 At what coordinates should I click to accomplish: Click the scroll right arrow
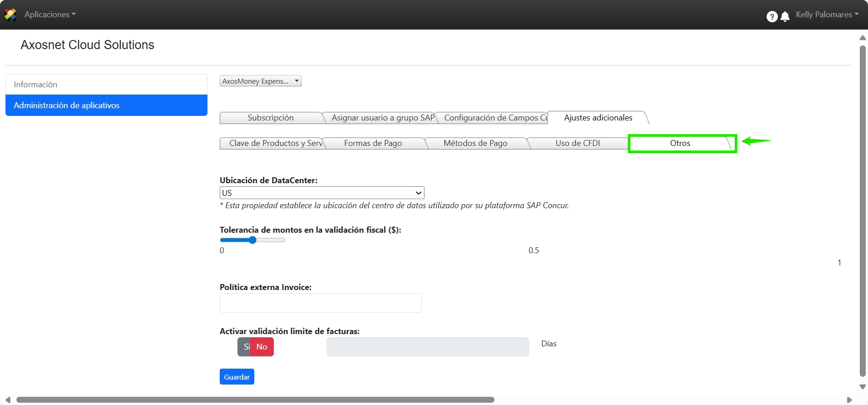pyautogui.click(x=849, y=400)
